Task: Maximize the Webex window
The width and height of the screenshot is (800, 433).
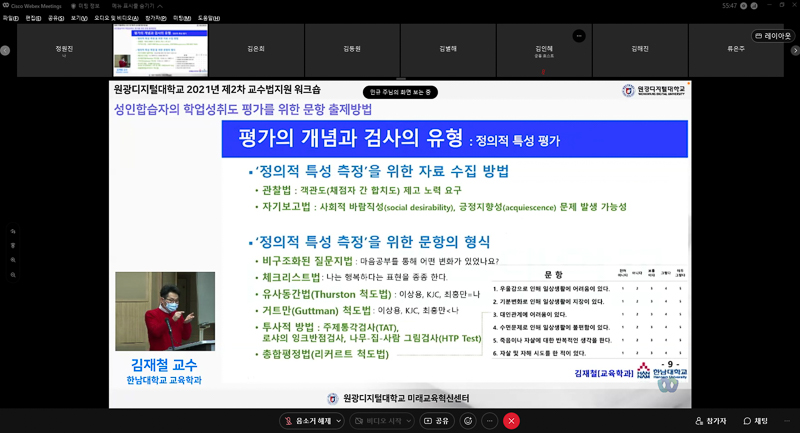Action: (782, 6)
